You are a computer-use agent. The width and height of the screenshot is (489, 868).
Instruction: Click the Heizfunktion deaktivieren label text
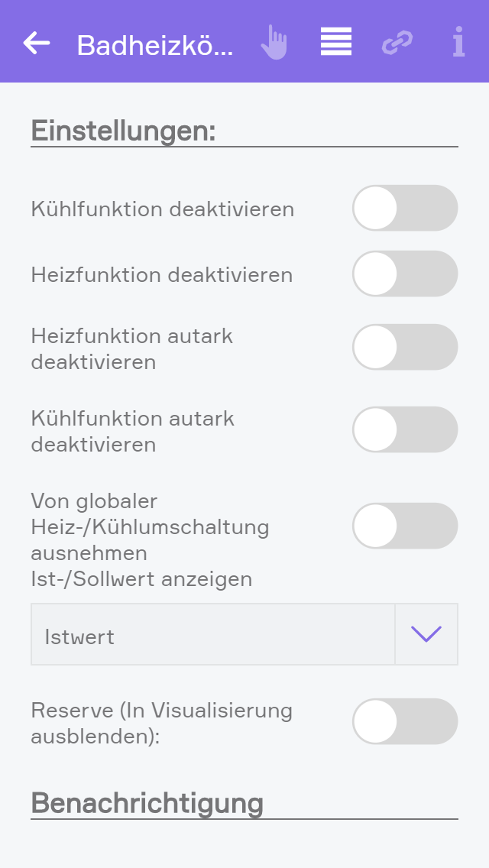162,274
